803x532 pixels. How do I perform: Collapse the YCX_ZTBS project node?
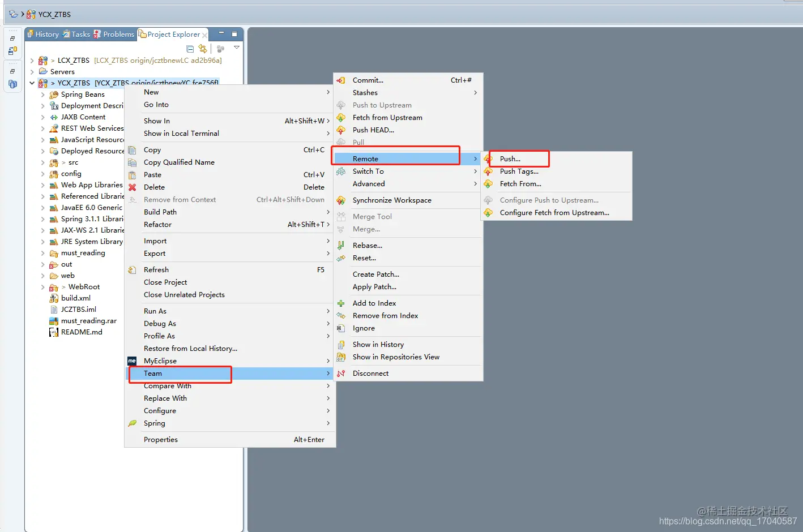tap(32, 83)
